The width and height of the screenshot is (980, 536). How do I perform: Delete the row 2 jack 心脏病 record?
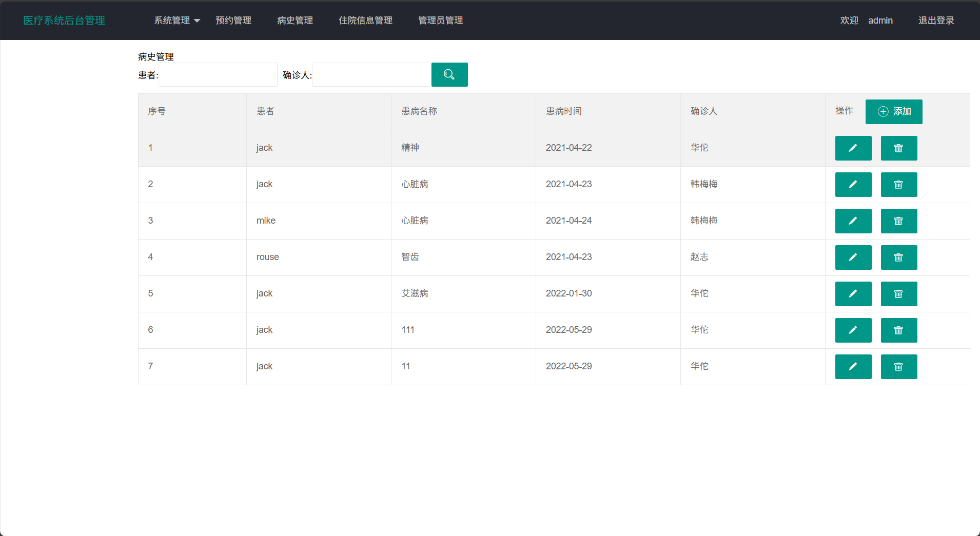[898, 185]
